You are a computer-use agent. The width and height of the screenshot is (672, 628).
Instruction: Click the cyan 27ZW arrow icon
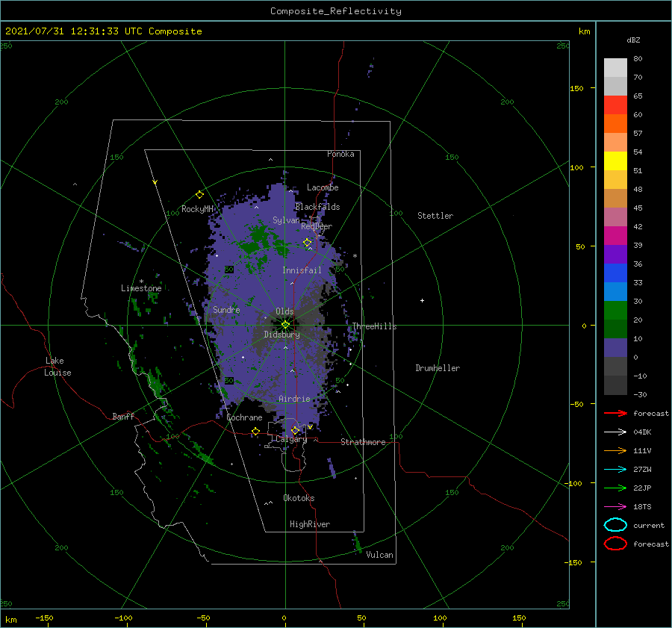click(615, 470)
